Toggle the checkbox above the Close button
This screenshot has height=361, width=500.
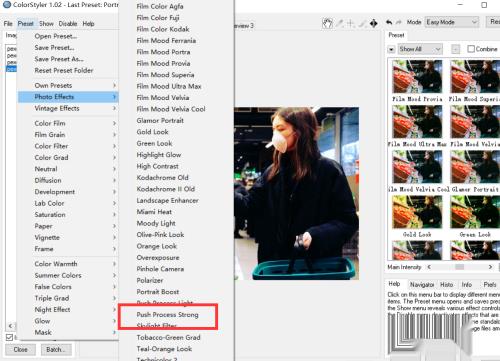(x=9, y=337)
